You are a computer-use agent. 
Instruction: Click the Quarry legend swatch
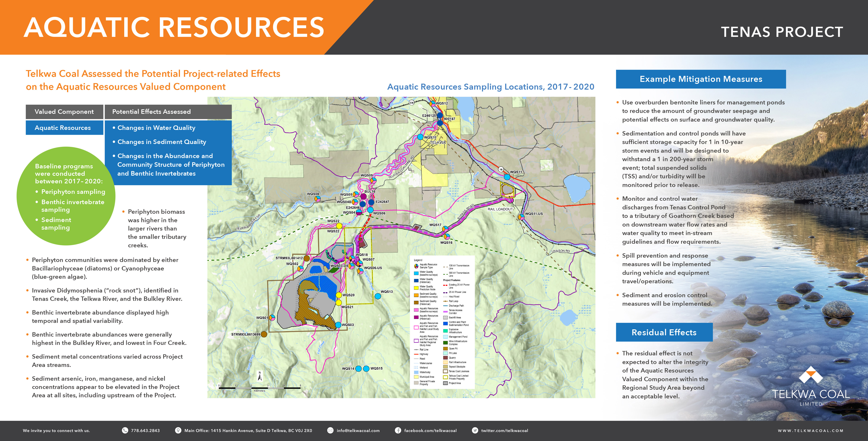pyautogui.click(x=445, y=358)
